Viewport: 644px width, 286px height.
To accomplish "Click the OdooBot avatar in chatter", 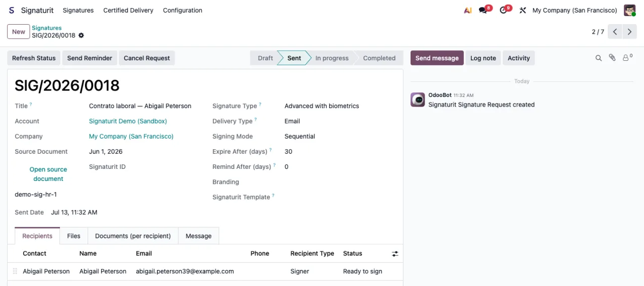I will [418, 100].
